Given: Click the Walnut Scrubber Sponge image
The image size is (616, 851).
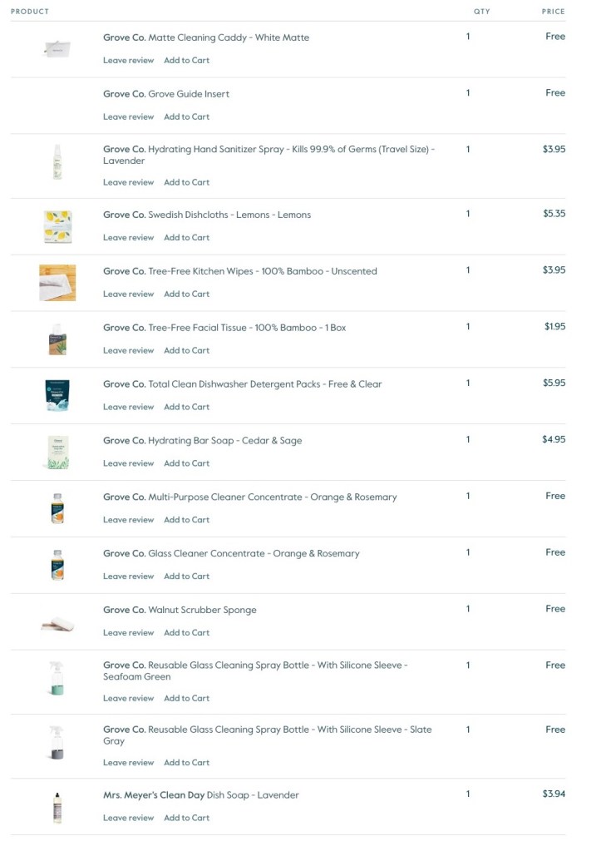Looking at the screenshot, I should click(57, 624).
